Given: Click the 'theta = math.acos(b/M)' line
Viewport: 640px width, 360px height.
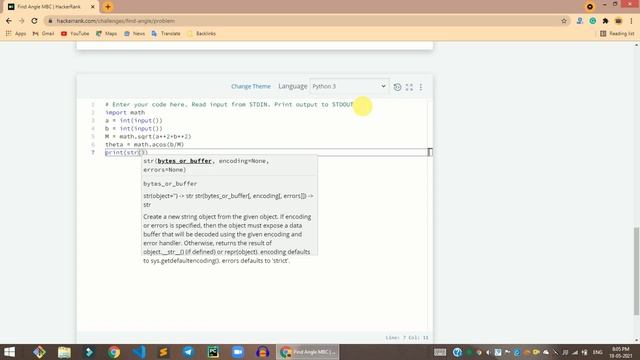Looking at the screenshot, I should tap(144, 144).
